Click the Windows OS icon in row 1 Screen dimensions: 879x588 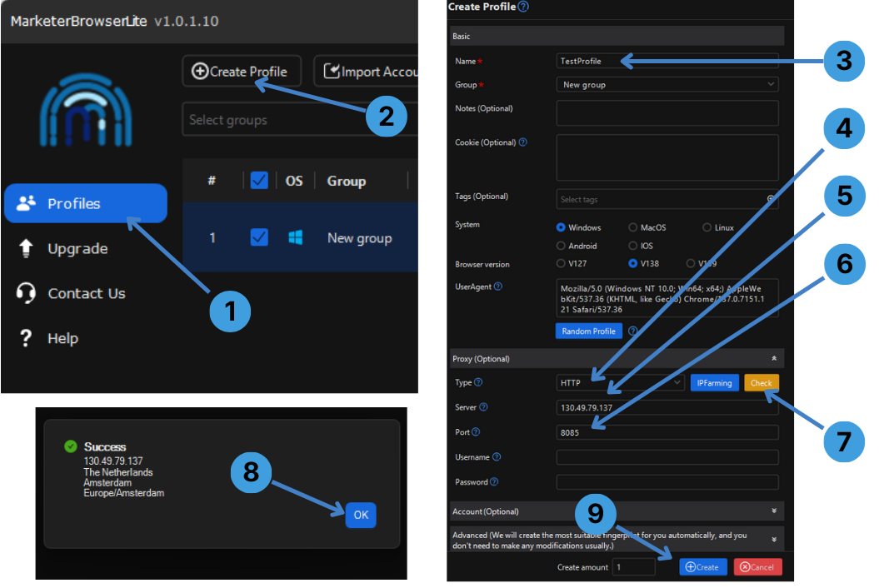pyautogui.click(x=296, y=237)
